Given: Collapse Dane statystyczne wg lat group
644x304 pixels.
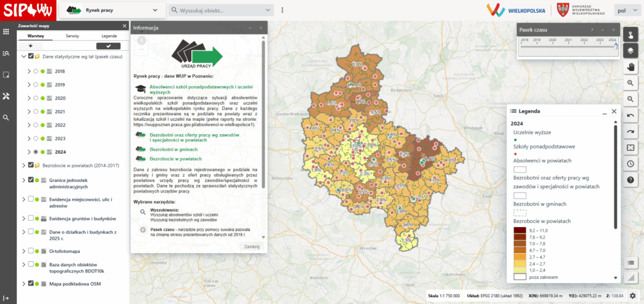Looking at the screenshot, I should pos(23,56).
